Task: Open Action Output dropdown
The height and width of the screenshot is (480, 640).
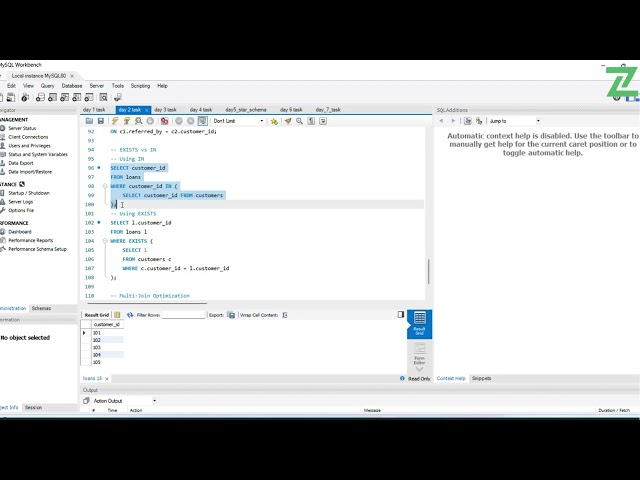Action: tap(124, 401)
